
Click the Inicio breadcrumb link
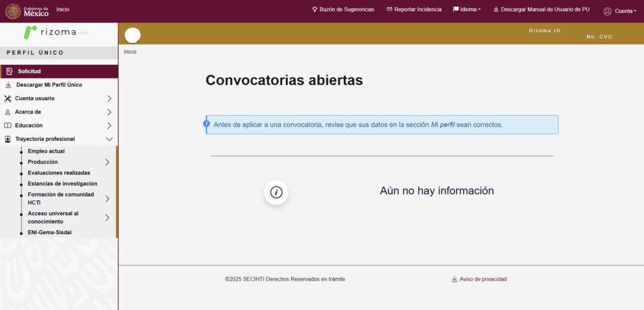(130, 52)
